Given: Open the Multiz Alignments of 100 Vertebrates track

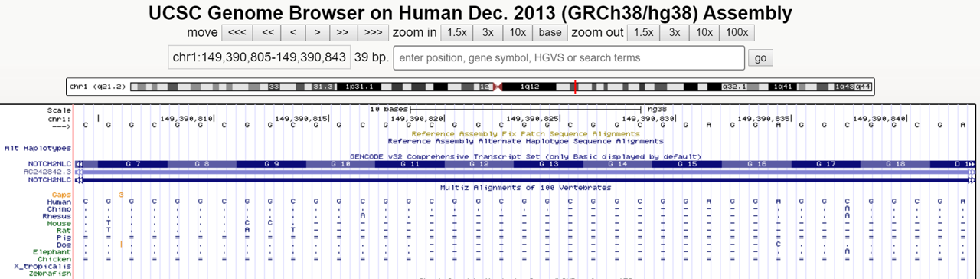Looking at the screenshot, I should click(x=525, y=187).
